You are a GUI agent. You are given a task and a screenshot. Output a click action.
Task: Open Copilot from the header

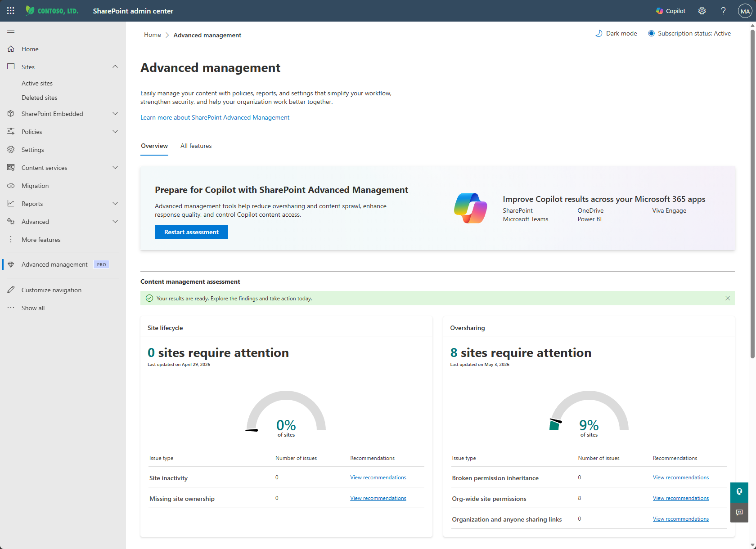(670, 11)
